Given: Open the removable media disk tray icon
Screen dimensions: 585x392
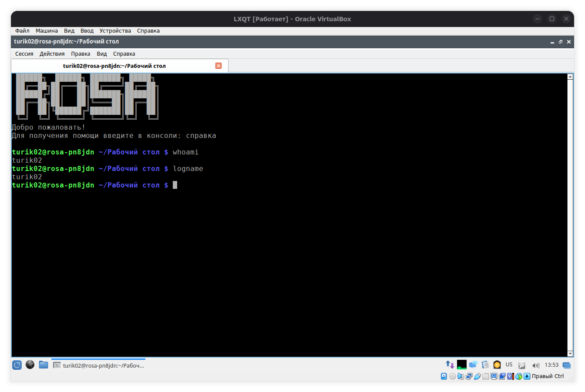Looking at the screenshot, I should click(x=522, y=365).
